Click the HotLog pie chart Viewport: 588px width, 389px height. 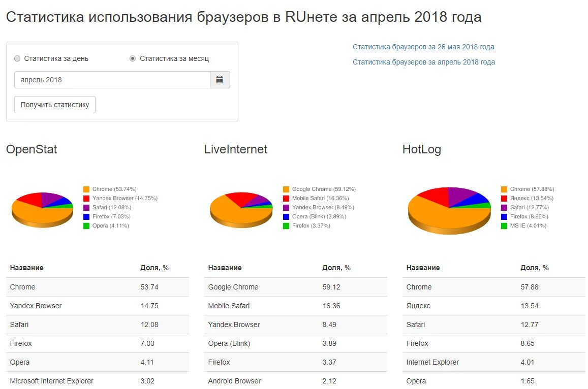click(449, 211)
